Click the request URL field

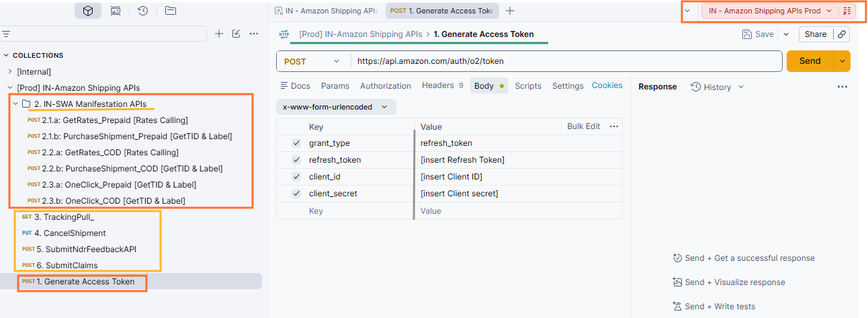[566, 61]
